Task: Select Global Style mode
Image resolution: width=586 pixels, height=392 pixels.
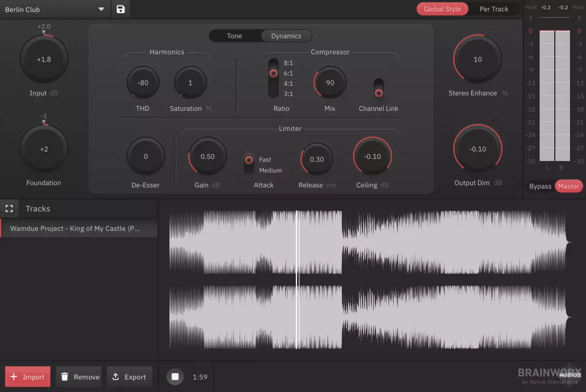Action: pyautogui.click(x=442, y=9)
